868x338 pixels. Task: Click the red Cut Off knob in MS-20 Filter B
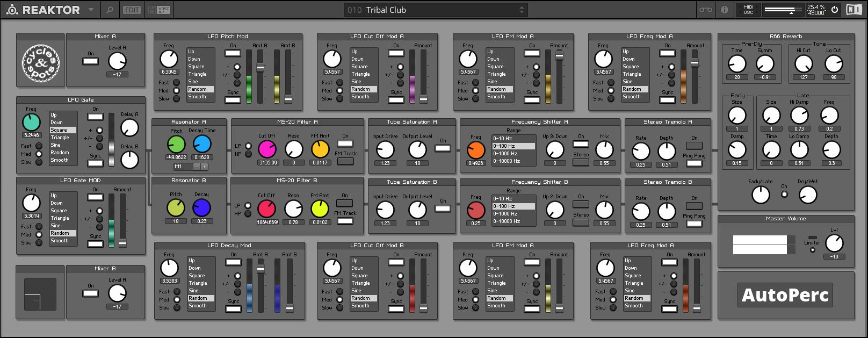(266, 209)
